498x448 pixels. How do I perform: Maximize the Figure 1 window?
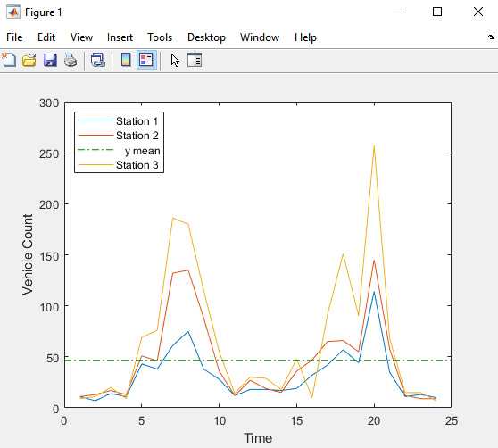click(x=437, y=12)
